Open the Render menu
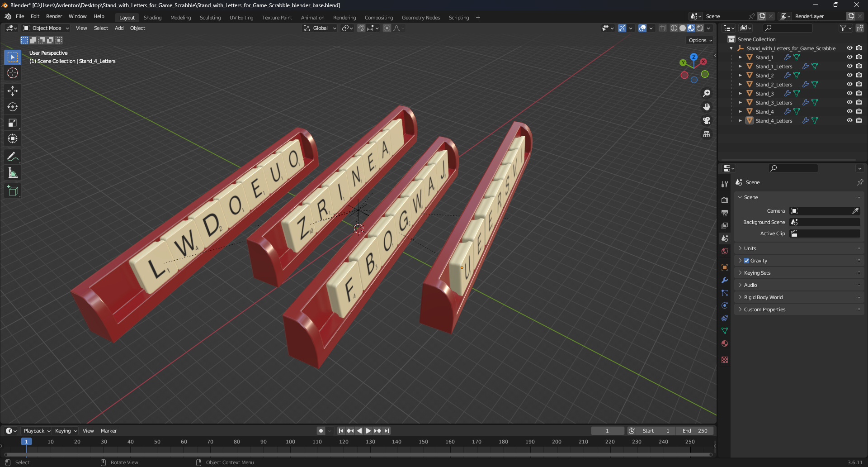868x467 pixels. (54, 16)
